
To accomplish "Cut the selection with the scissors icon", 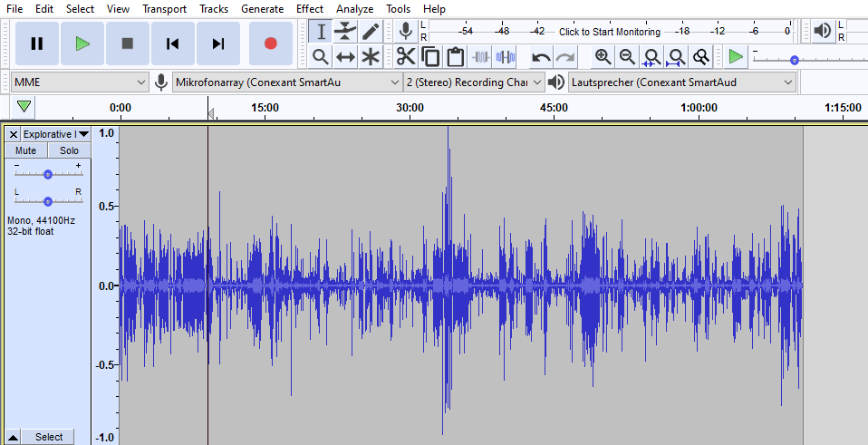I will pos(406,56).
